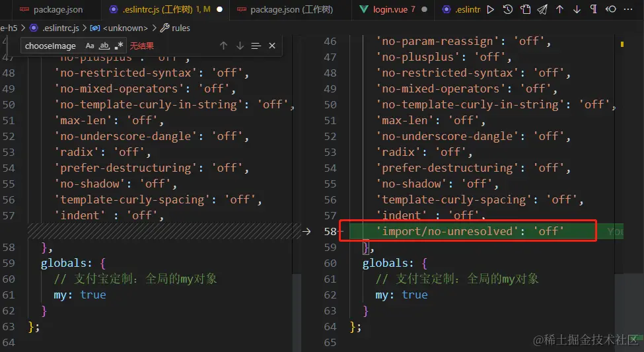Click <unknown> breadcrumb segment
Image resolution: width=644 pixels, height=352 pixels.
(x=125, y=28)
